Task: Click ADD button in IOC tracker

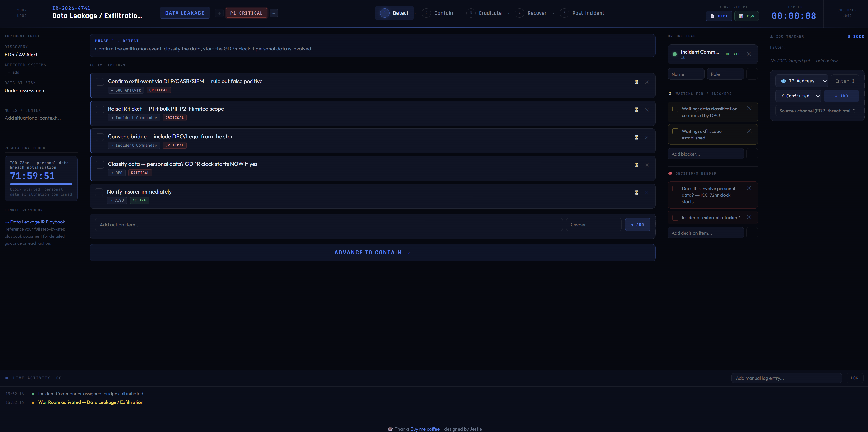Action: point(841,96)
